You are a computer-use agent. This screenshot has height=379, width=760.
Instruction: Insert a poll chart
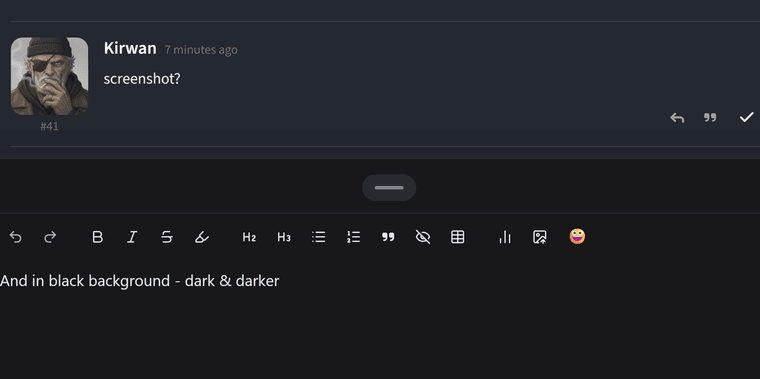(505, 237)
